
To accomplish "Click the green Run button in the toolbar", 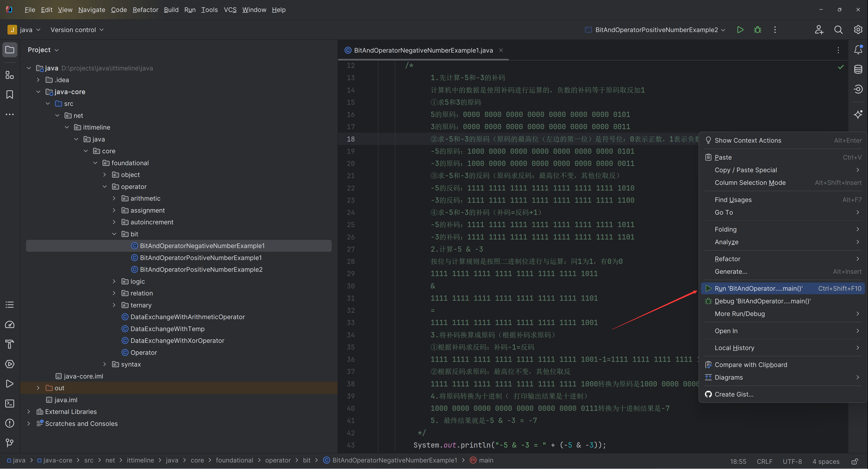I will (740, 30).
